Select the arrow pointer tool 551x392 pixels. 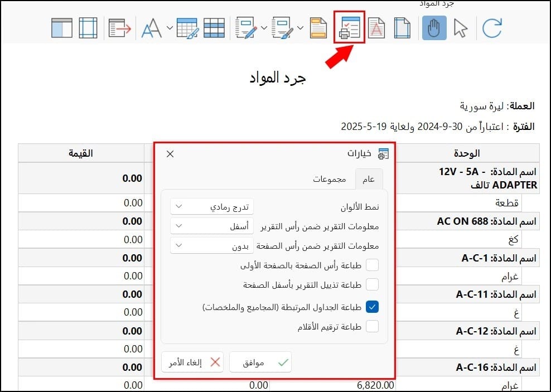click(x=461, y=28)
